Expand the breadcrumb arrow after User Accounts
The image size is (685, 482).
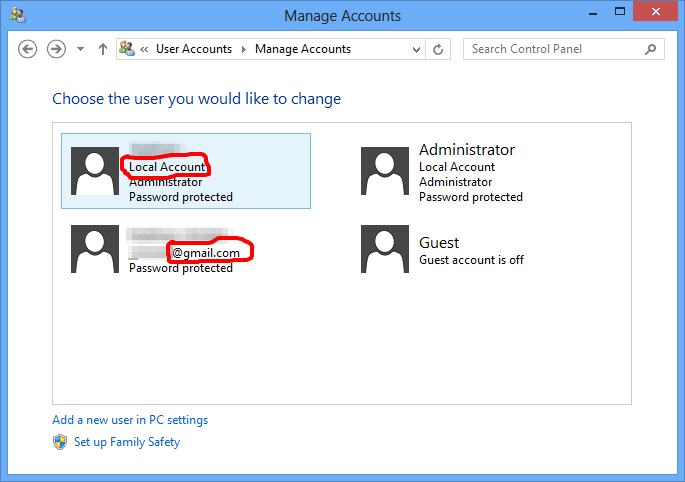tap(243, 49)
